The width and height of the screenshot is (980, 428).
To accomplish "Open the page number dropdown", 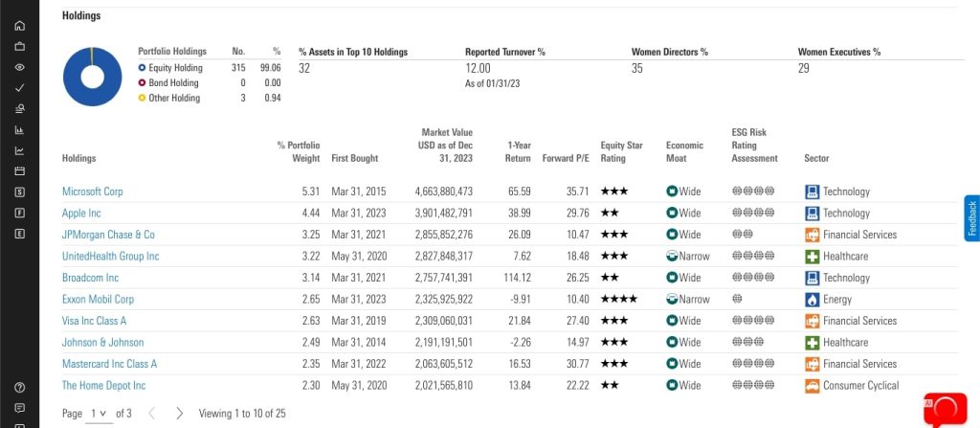I will (x=100, y=414).
